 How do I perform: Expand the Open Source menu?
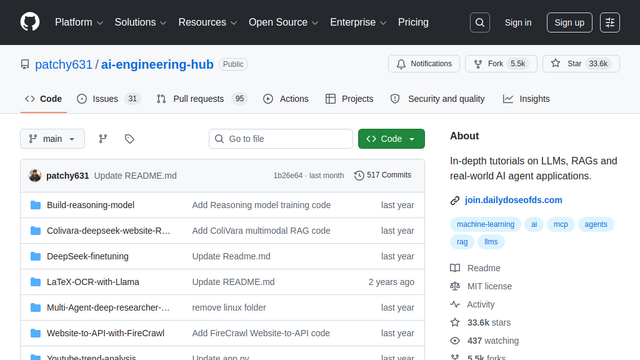[x=283, y=22]
